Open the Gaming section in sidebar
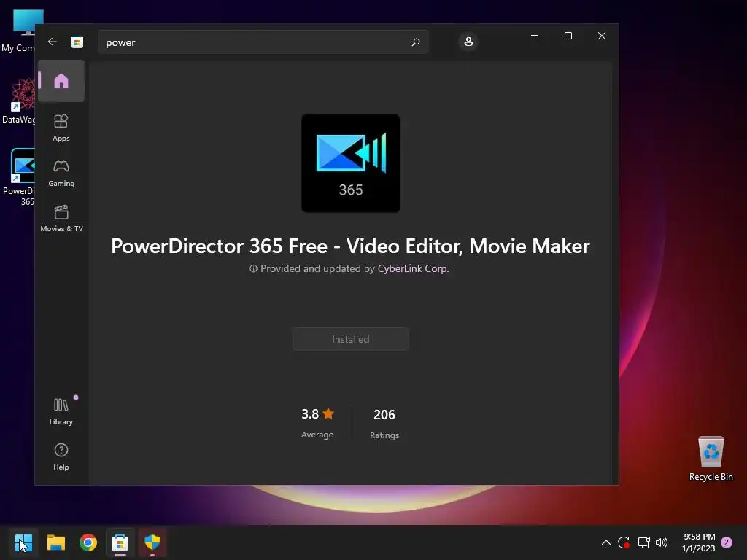Image resolution: width=747 pixels, height=560 pixels. (61, 174)
